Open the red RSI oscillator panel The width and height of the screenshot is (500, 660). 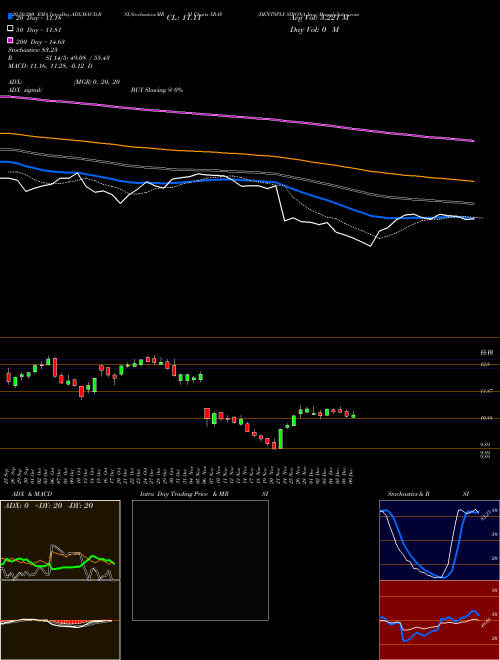tap(439, 620)
